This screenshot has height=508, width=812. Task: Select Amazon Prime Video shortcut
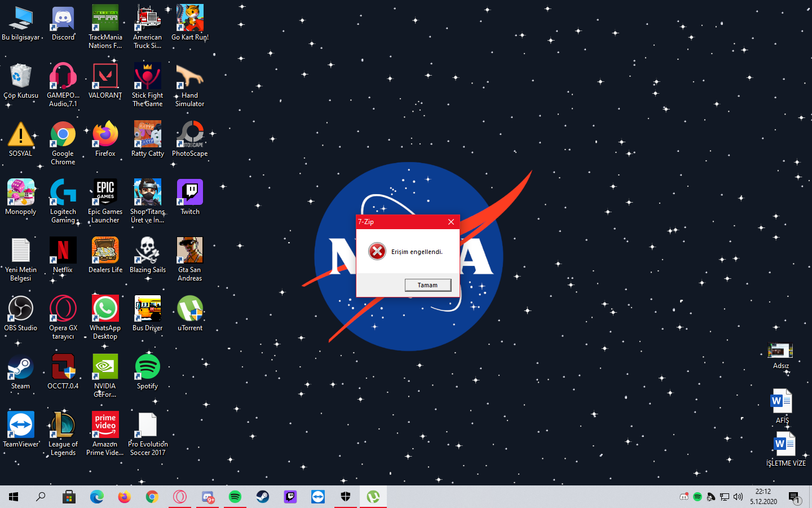pos(105,434)
